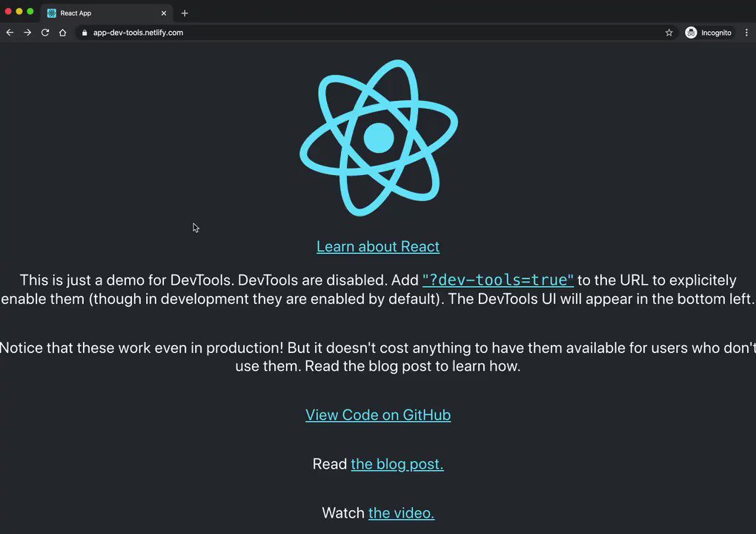Open the Learn about React link
756x534 pixels.
point(378,246)
